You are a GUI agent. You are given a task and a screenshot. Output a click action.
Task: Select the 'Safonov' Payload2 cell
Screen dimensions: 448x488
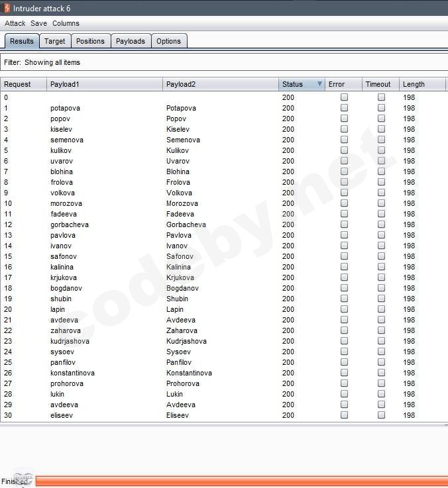tap(180, 256)
